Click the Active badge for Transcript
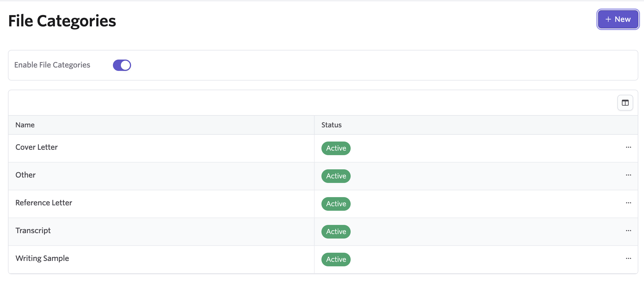 pos(336,232)
